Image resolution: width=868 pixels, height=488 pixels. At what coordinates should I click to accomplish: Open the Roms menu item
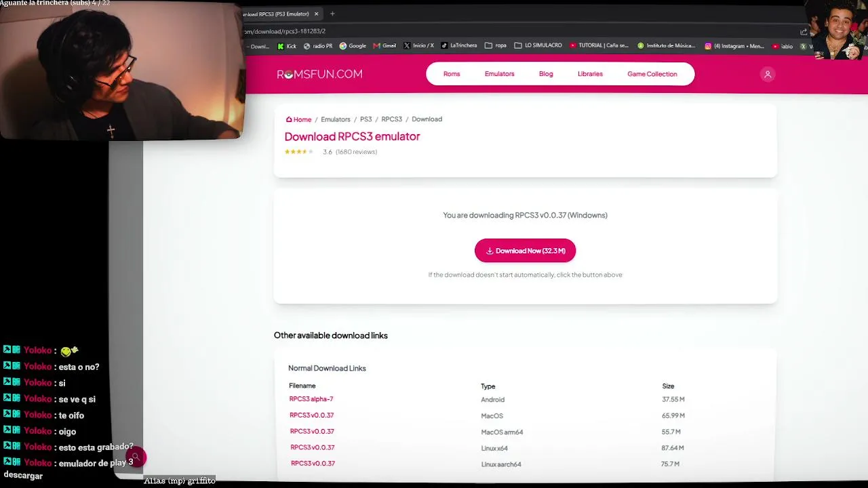click(x=452, y=74)
